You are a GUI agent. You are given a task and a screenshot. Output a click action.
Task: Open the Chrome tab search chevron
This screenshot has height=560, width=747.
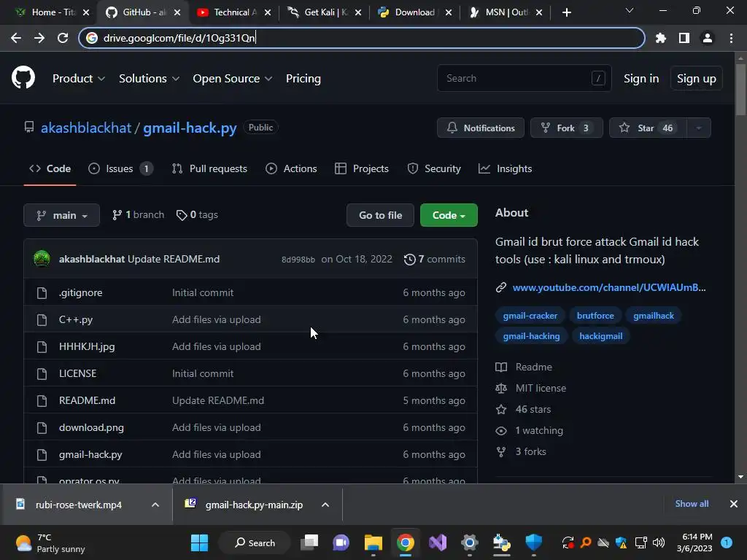point(630,10)
